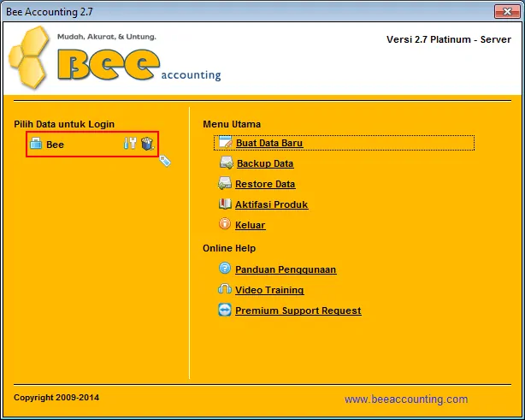Select the Bee data entry for login
Screen dimensions: 525x420
(92, 144)
